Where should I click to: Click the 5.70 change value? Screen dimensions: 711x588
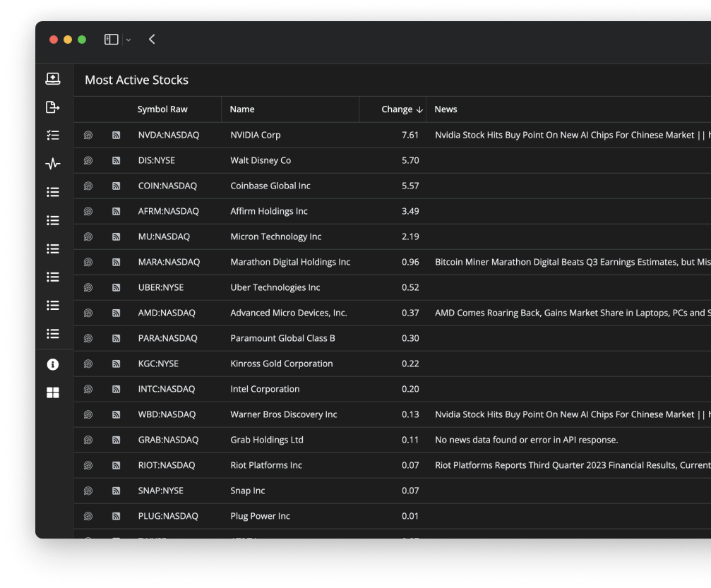click(410, 160)
